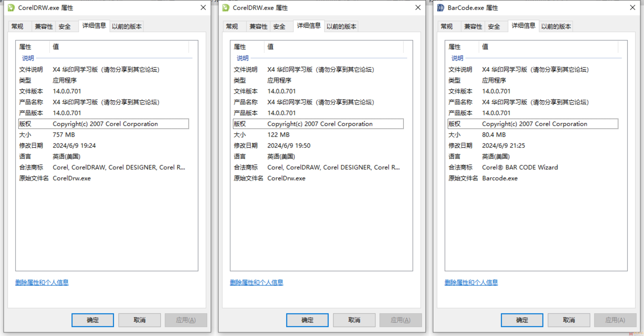
Task: Open 兼容性 tab in 122 MB CorelDRW window
Action: point(258,26)
